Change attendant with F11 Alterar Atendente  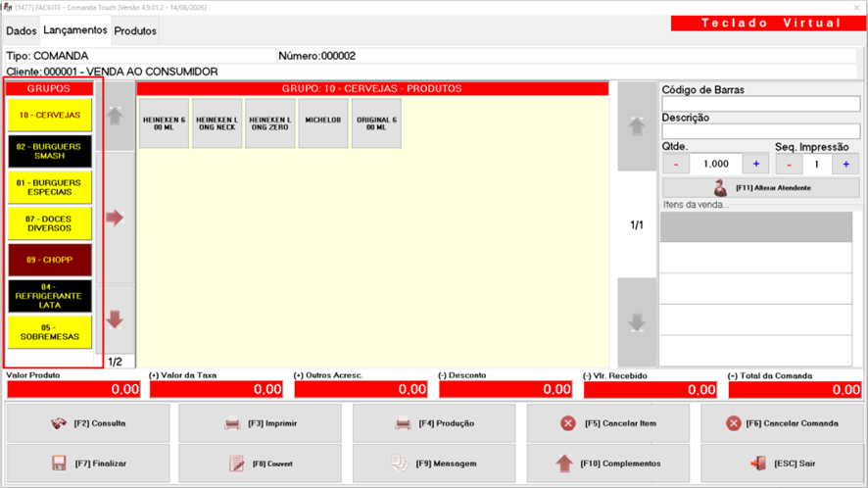point(760,188)
